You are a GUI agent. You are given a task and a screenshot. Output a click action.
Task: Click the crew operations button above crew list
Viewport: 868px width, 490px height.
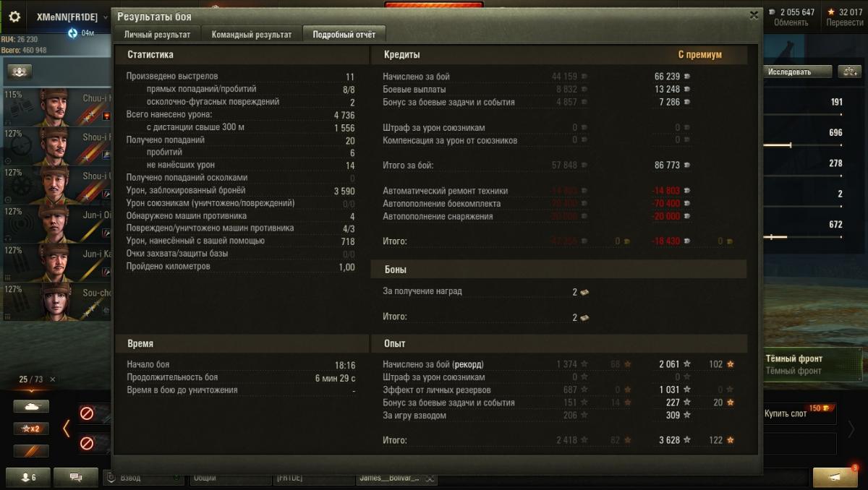[x=20, y=71]
